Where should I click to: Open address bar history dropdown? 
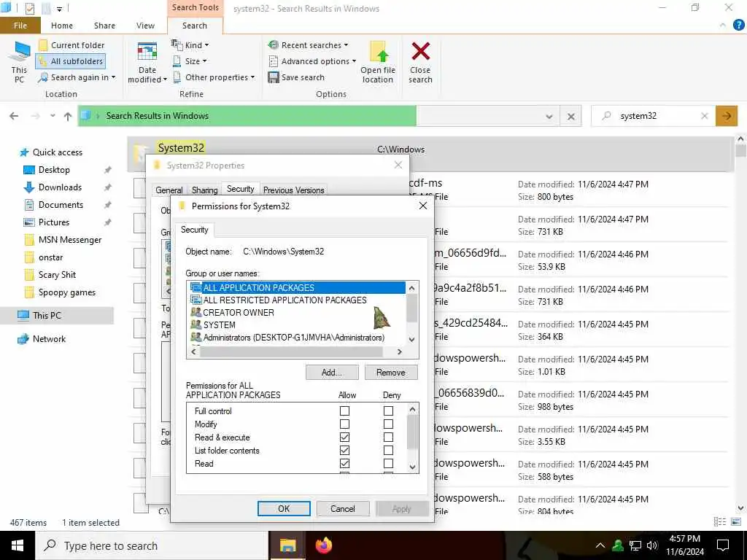point(549,116)
